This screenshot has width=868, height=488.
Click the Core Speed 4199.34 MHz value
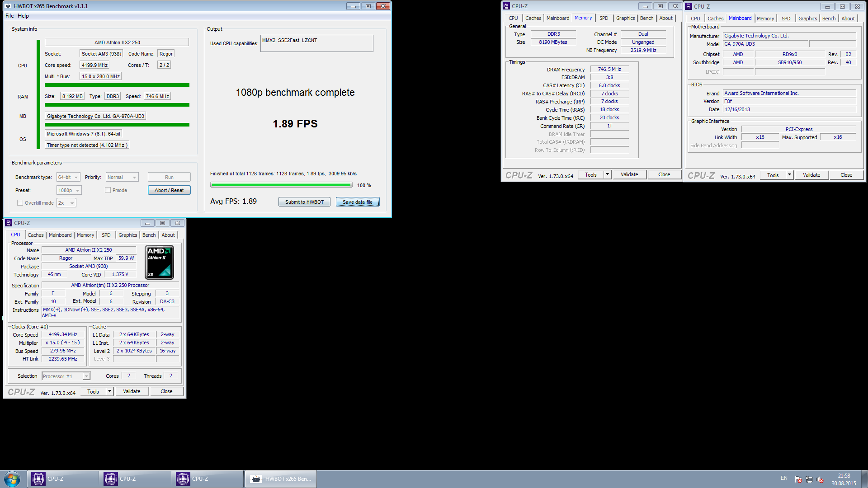pos(63,334)
